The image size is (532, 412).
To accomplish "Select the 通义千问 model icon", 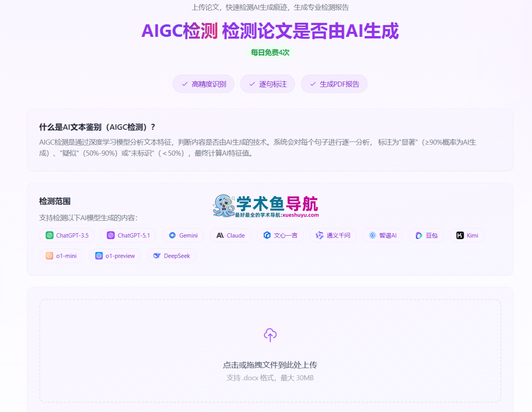I will (x=320, y=235).
